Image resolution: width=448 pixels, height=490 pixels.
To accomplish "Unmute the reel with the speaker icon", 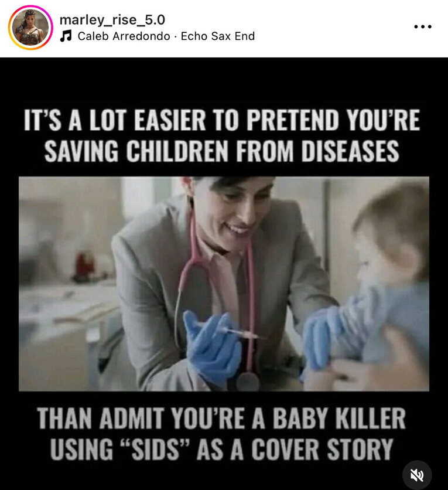I will click(x=417, y=475).
